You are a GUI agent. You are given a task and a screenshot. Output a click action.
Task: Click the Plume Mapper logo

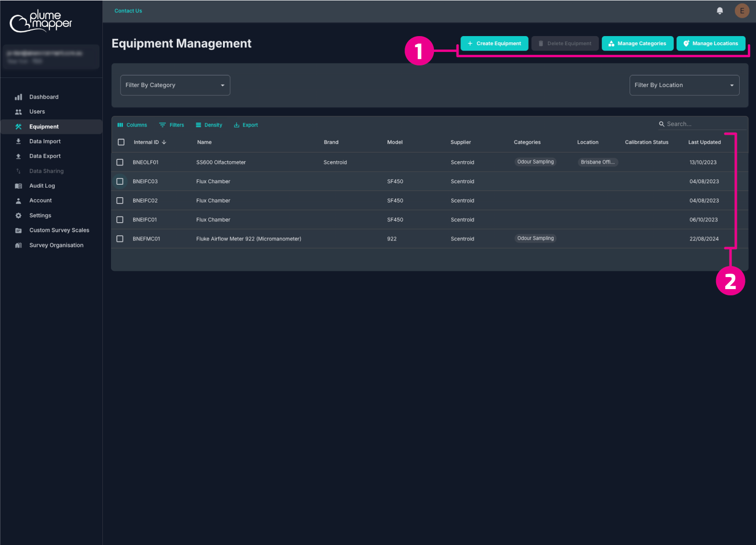tap(41, 21)
